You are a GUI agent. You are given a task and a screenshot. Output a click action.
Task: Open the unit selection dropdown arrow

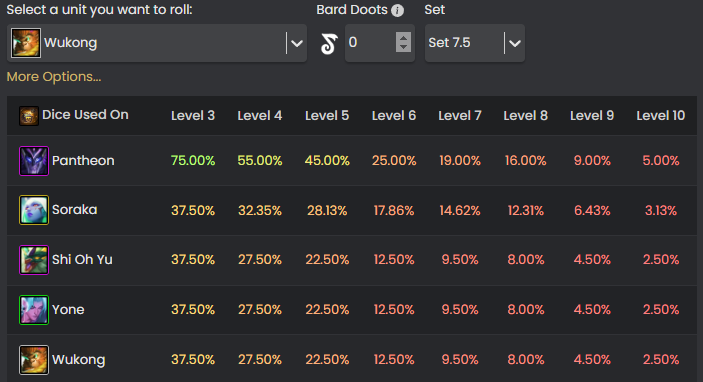click(x=296, y=43)
